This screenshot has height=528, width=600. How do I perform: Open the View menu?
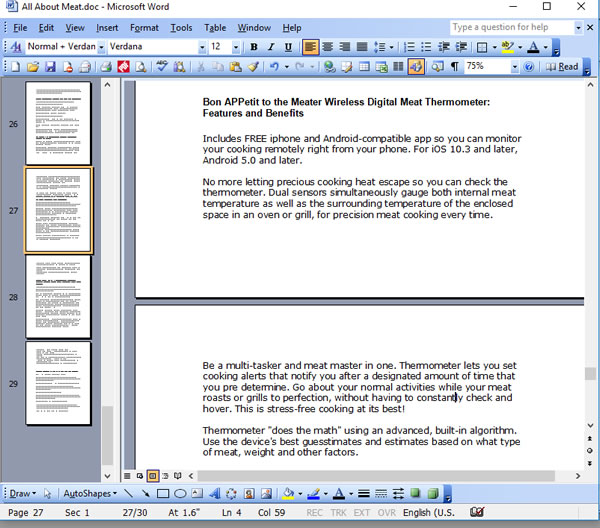point(75,28)
